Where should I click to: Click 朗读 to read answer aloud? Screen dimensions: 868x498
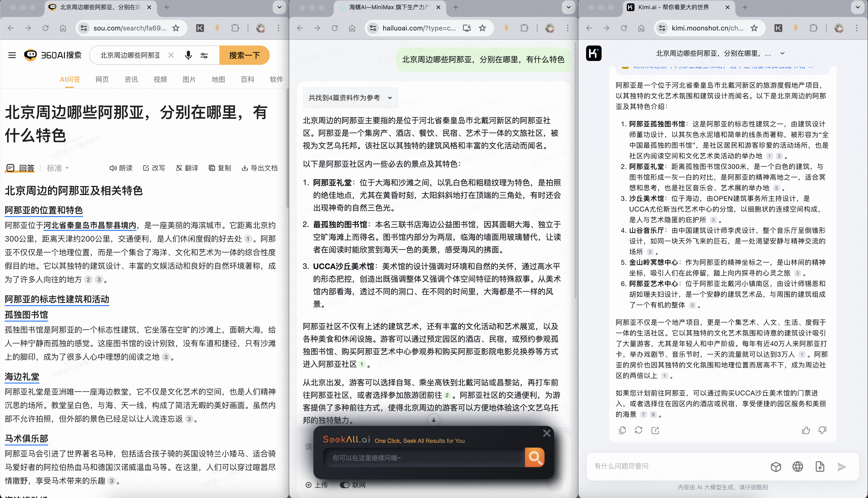(121, 168)
